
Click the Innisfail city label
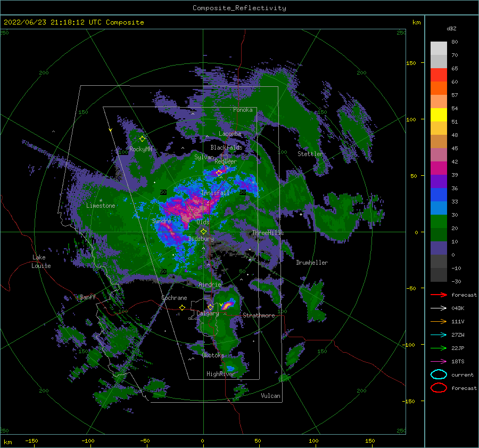click(215, 193)
